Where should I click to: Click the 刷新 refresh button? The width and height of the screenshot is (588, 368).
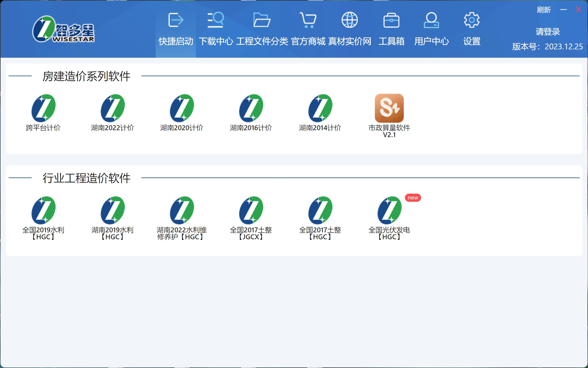(x=544, y=10)
